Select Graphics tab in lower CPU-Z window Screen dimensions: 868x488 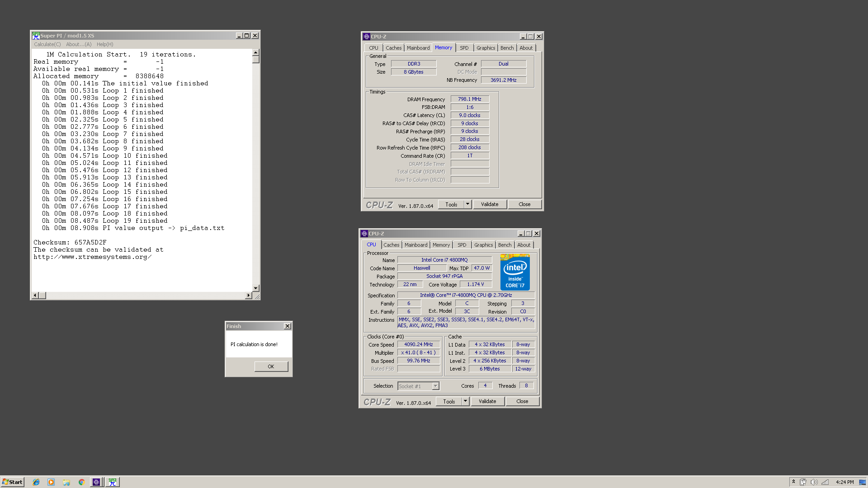483,245
